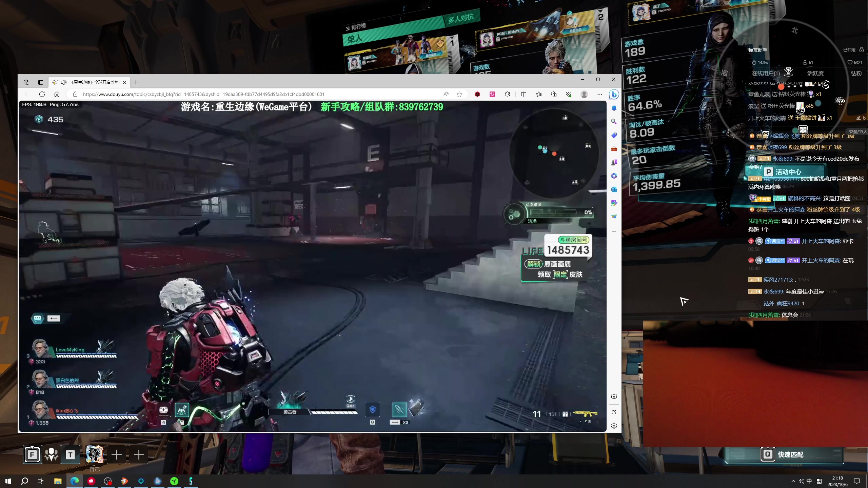Add this page to favorites
This screenshot has height=488, width=868.
459,94
